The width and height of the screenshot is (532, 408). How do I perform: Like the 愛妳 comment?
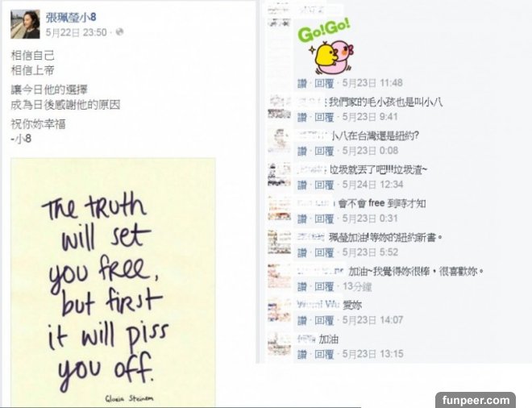[x=302, y=320]
